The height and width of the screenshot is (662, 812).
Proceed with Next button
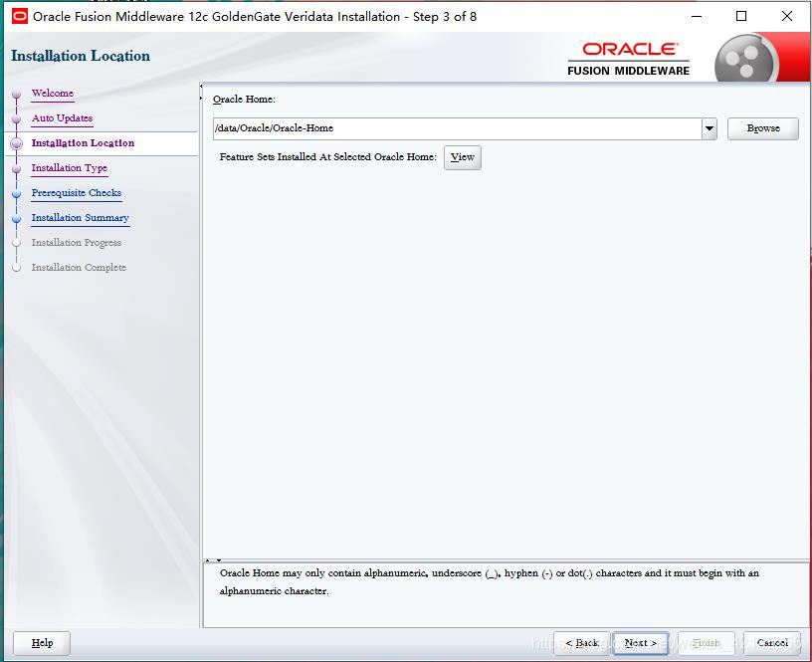click(641, 643)
